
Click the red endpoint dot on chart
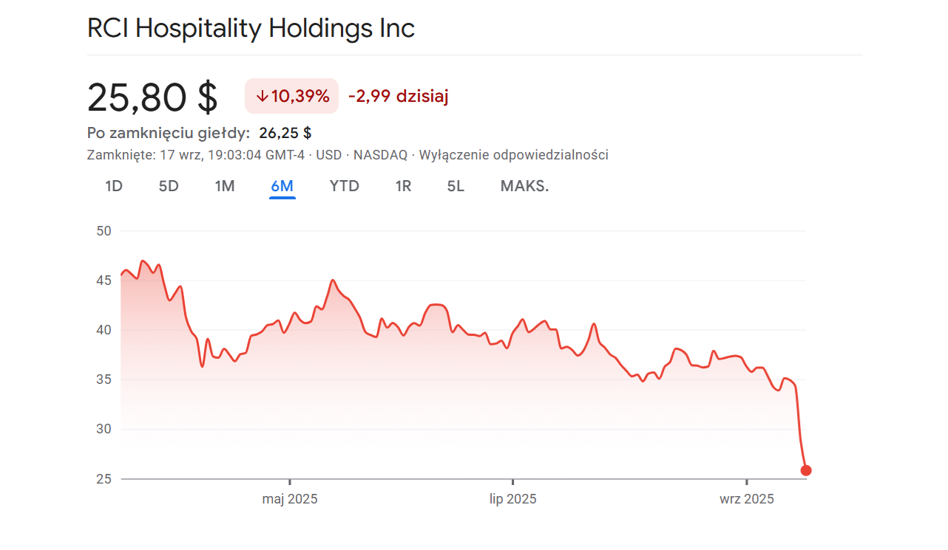[806, 471]
